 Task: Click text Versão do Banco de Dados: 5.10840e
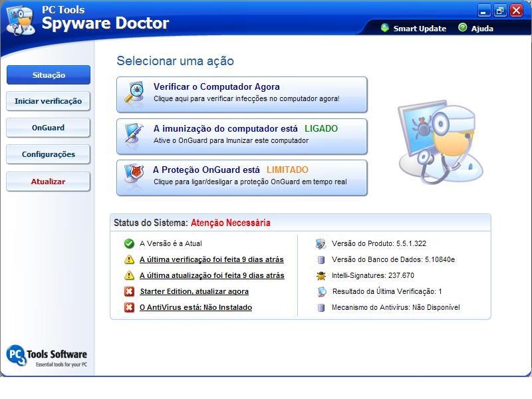pyautogui.click(x=393, y=259)
